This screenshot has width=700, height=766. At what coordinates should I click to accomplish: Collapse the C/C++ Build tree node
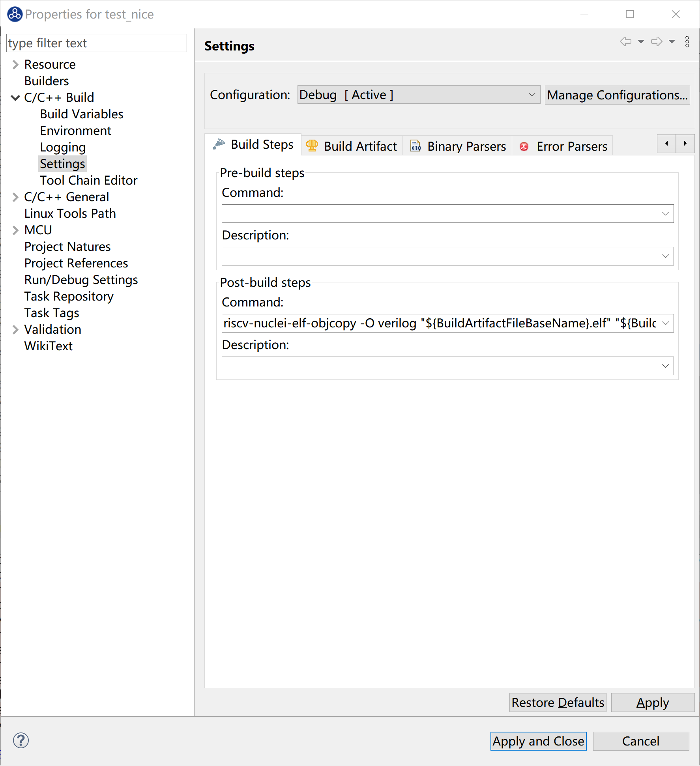click(15, 98)
